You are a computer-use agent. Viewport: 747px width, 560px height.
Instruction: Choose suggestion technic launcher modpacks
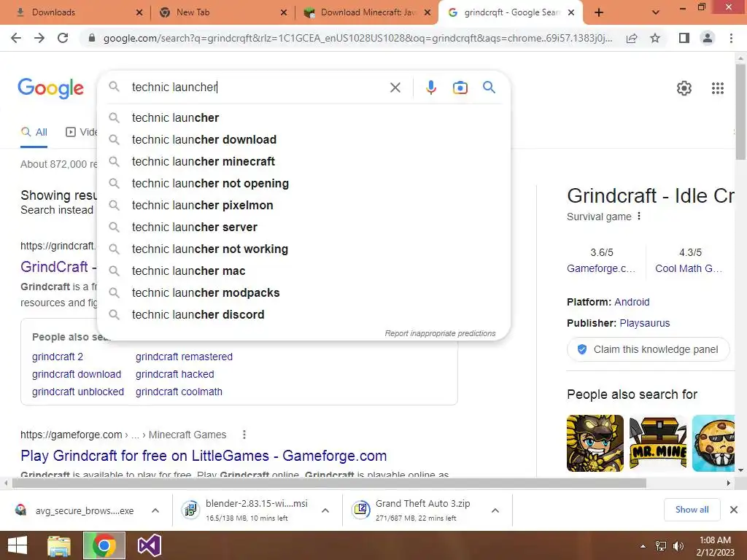point(303,293)
